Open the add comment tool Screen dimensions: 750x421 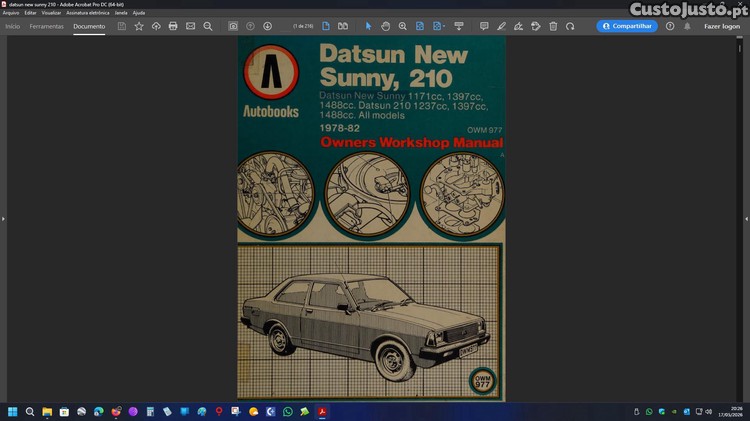pyautogui.click(x=484, y=26)
